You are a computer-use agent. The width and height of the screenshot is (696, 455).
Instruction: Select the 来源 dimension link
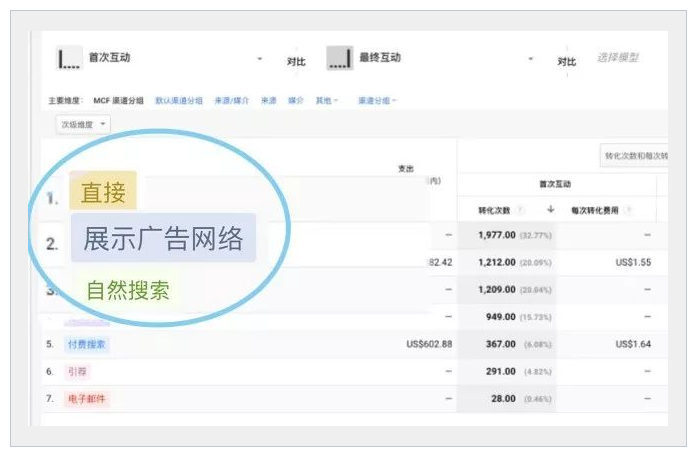tap(268, 100)
